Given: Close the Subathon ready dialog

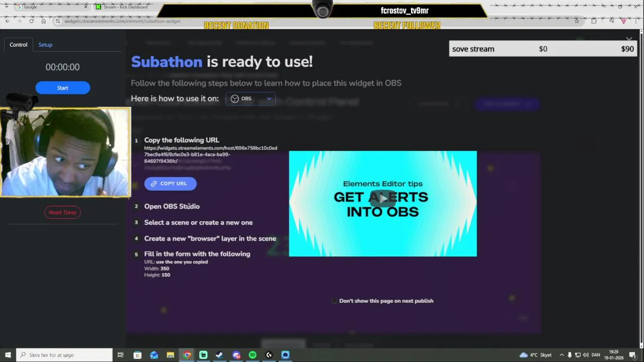Looking at the screenshot, I should click(x=629, y=39).
